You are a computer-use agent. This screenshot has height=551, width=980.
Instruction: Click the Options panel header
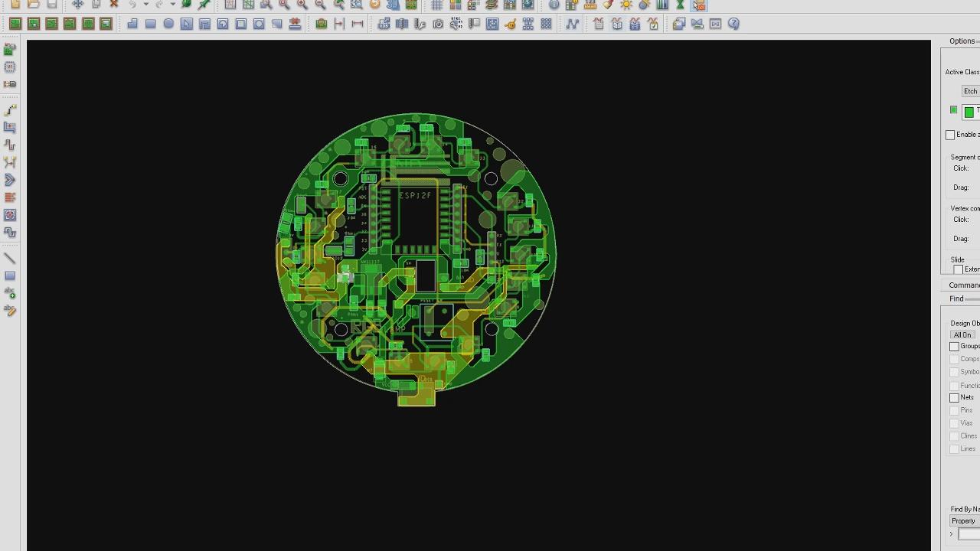click(962, 41)
